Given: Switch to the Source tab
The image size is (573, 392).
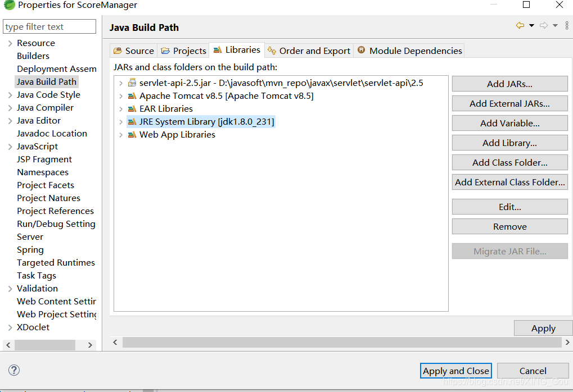Looking at the screenshot, I should pyautogui.click(x=134, y=51).
